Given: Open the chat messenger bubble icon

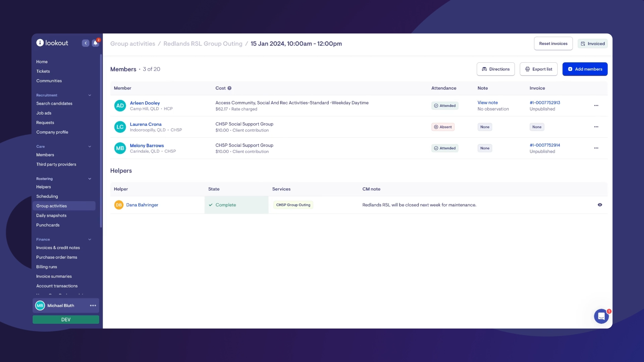Looking at the screenshot, I should tap(601, 316).
